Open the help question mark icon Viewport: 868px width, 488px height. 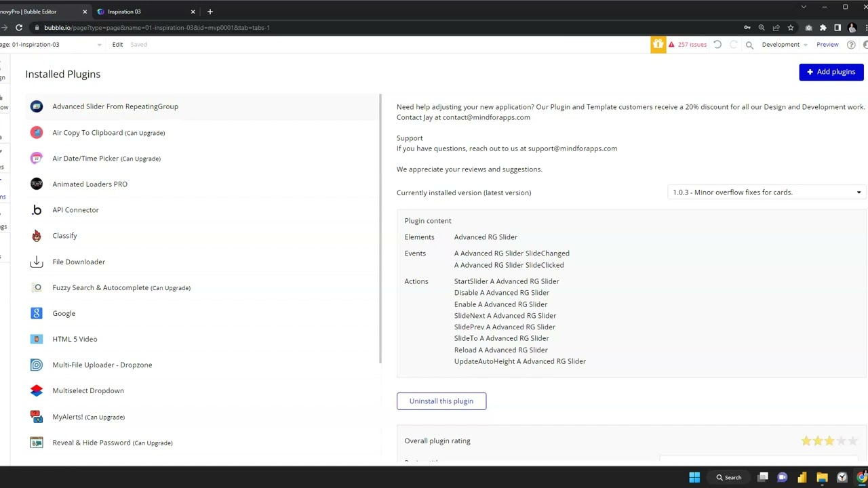(851, 45)
